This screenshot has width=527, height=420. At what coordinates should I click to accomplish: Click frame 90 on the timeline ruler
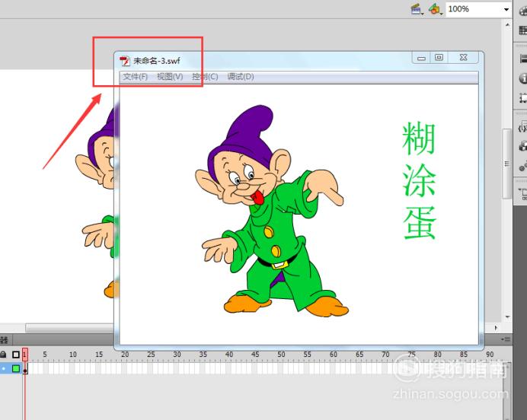click(490, 355)
